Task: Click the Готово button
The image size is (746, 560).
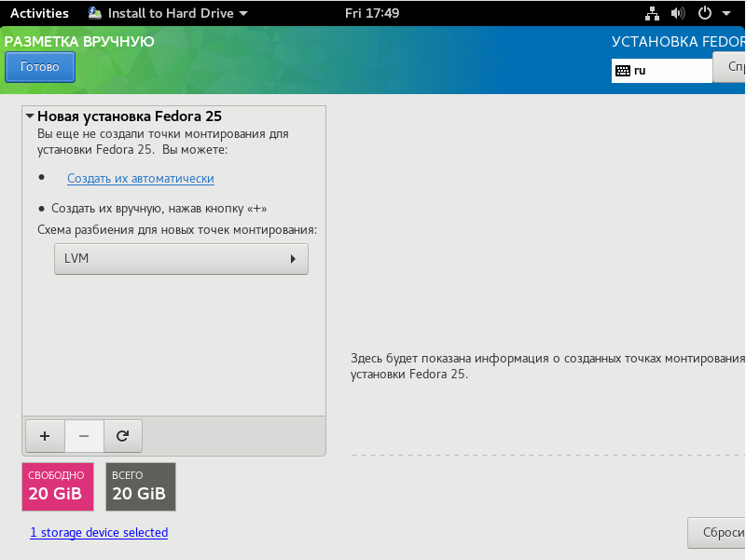Action: 40,67
